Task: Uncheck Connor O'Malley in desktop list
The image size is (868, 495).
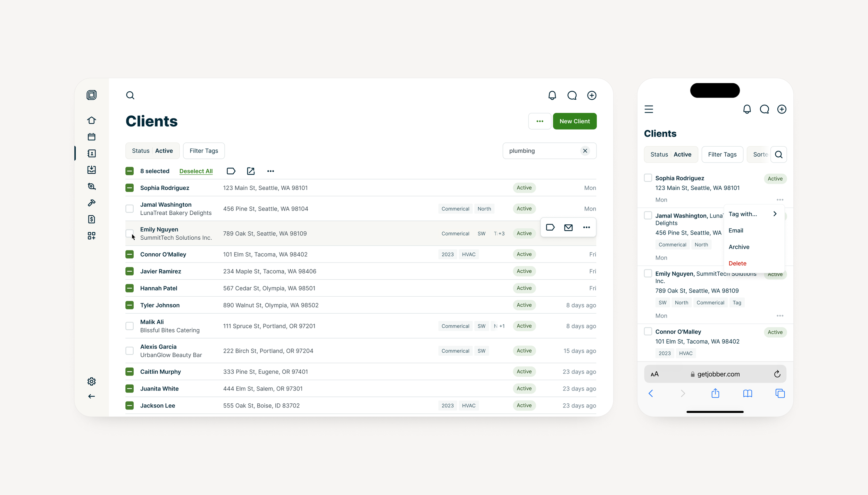Action: [x=130, y=254]
